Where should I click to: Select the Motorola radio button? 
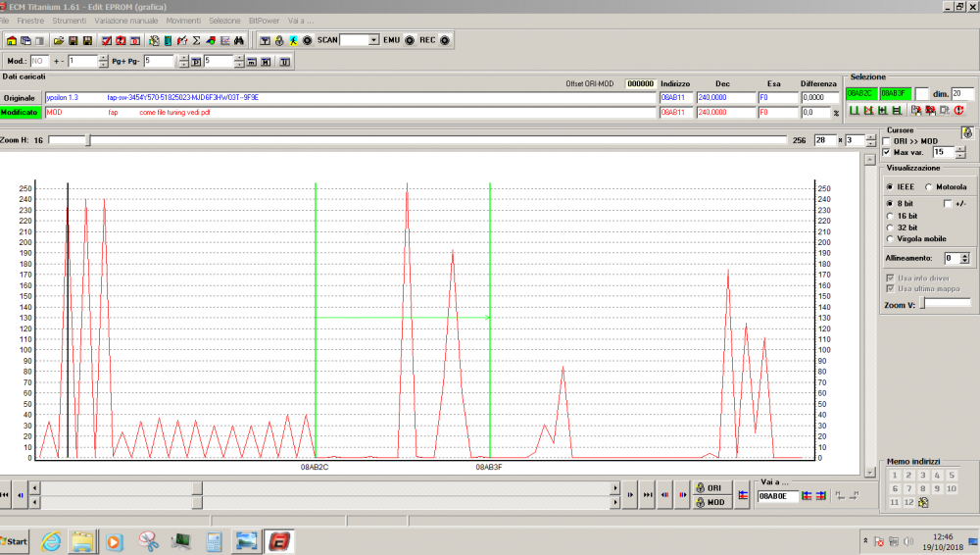[x=930, y=186]
